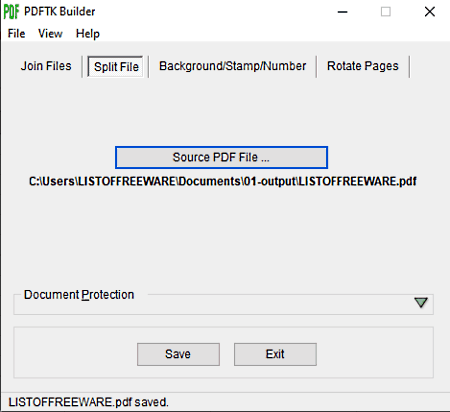450x412 pixels.
Task: Open the File menu
Action: [16, 34]
